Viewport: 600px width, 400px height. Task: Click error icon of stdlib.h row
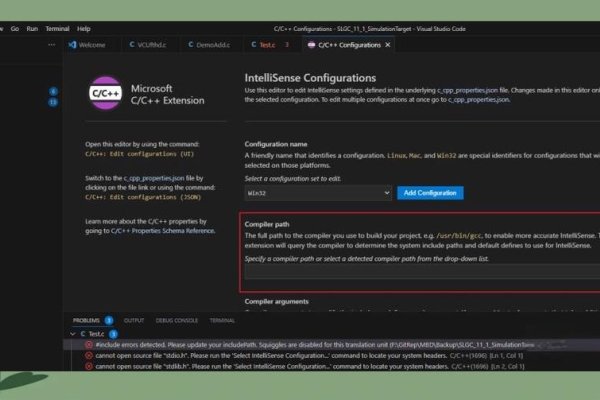(89, 366)
